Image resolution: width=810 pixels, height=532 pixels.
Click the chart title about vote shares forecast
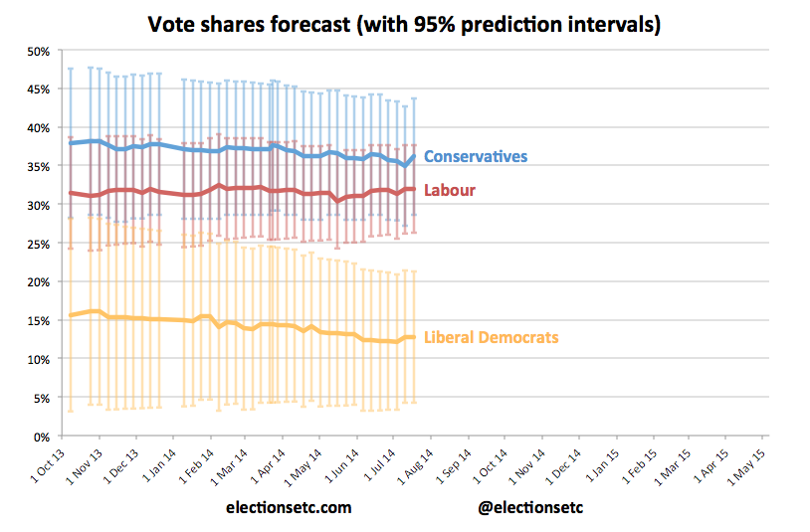405,24
